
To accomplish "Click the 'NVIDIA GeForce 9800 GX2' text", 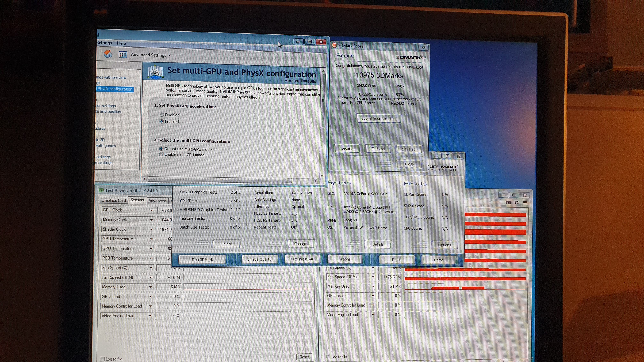I will [x=365, y=194].
